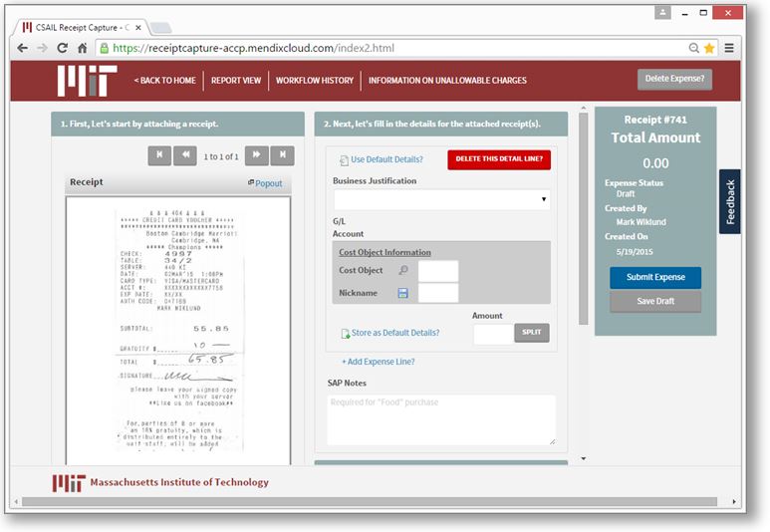Click the SAP Notes text area
Viewport: 770px width, 532px height.
(441, 420)
